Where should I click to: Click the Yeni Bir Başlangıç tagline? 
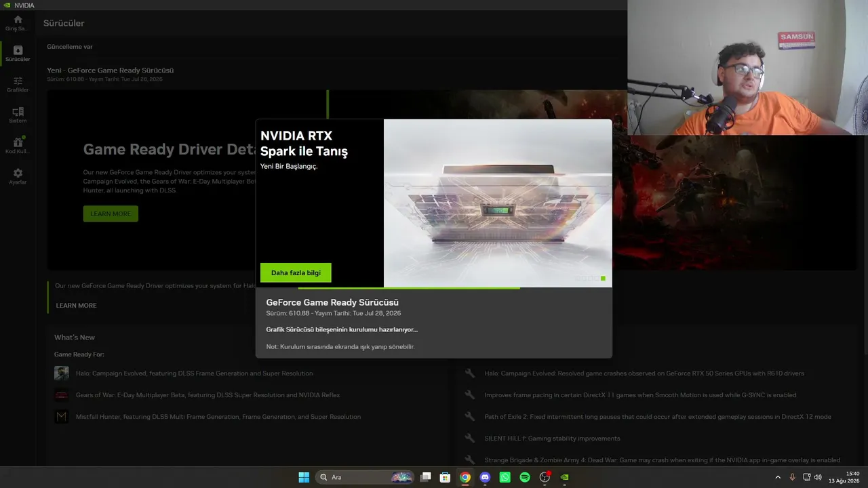(289, 166)
